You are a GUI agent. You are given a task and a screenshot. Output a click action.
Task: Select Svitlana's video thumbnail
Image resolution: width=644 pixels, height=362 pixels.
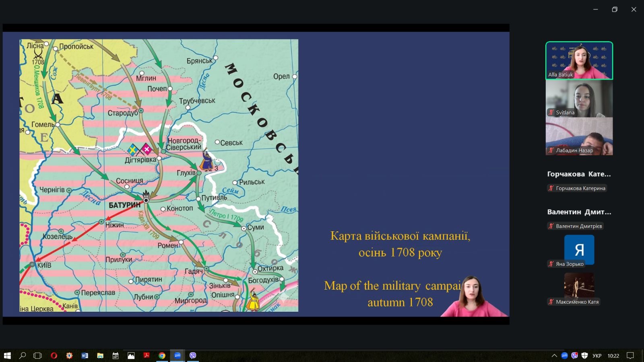coord(579,99)
